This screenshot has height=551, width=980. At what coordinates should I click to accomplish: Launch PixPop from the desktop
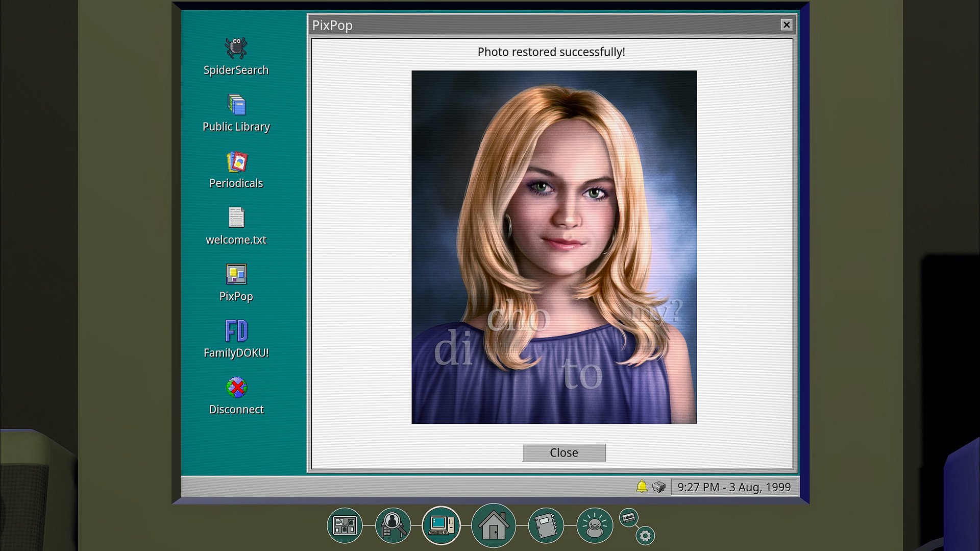tap(236, 275)
